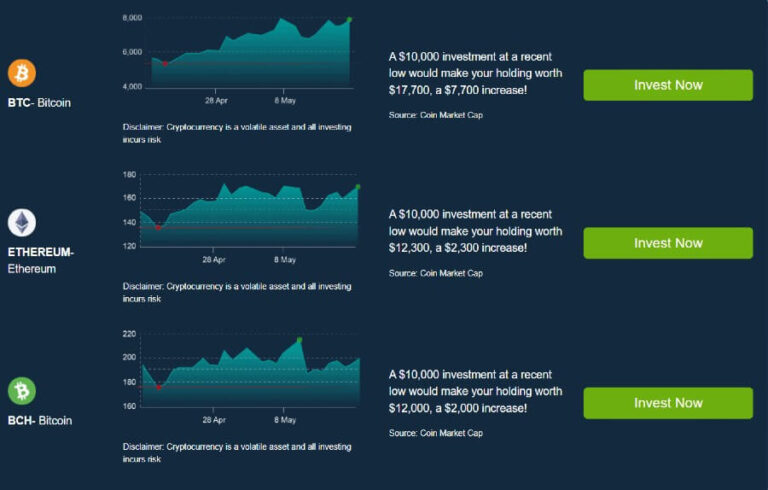Image resolution: width=768 pixels, height=490 pixels.
Task: Click the 28 Apr tick on Bitcoin chart
Action: 216,100
